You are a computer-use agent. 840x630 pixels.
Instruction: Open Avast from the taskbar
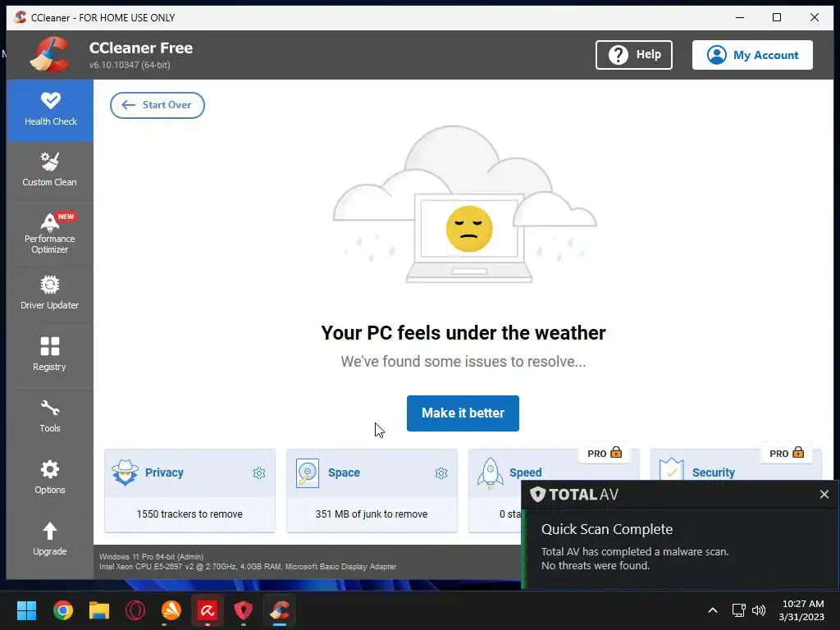[171, 610]
